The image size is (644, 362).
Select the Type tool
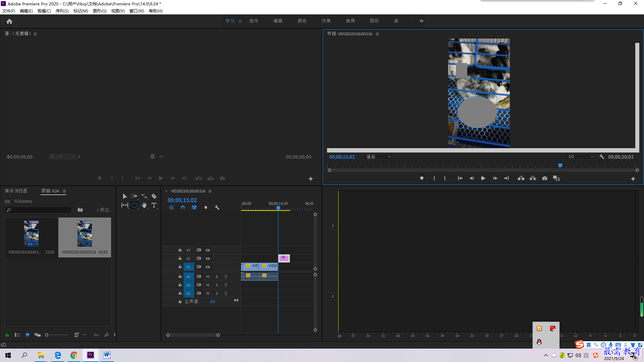point(154,205)
